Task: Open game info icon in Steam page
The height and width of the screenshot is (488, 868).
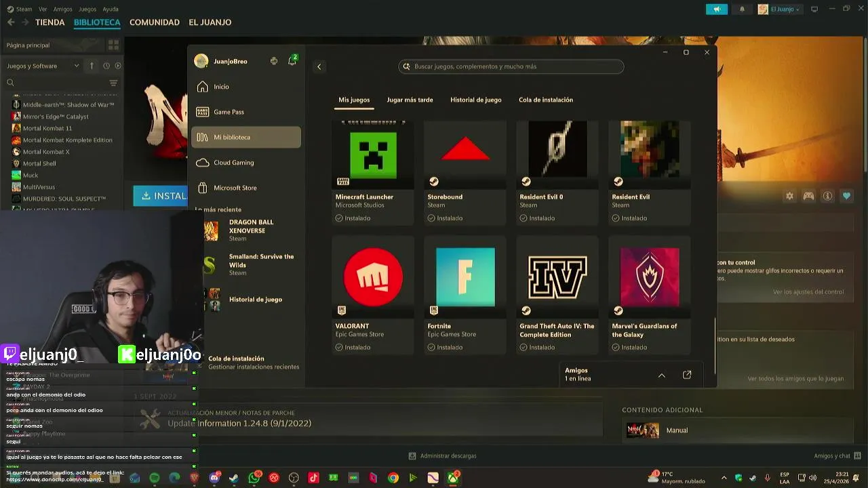Action: point(827,196)
